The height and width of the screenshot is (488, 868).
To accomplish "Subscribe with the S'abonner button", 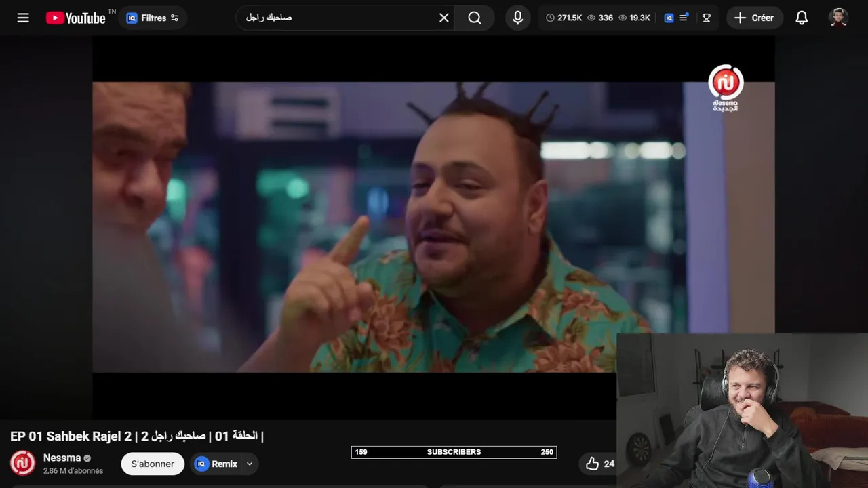I will pyautogui.click(x=153, y=464).
